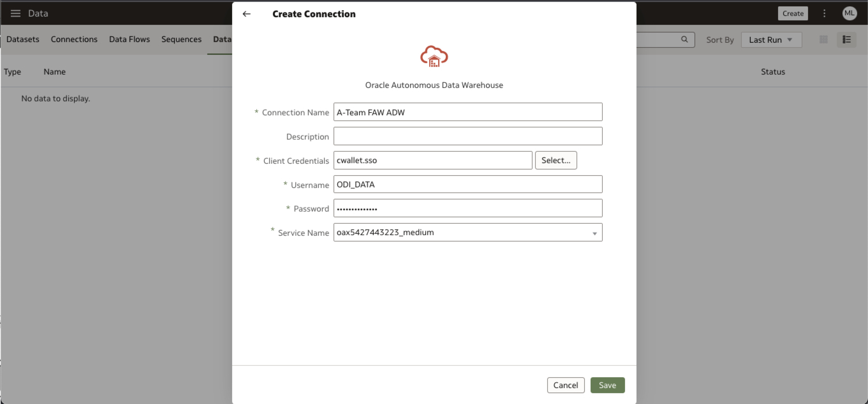
Task: Click Select to choose client credentials
Action: (x=555, y=161)
